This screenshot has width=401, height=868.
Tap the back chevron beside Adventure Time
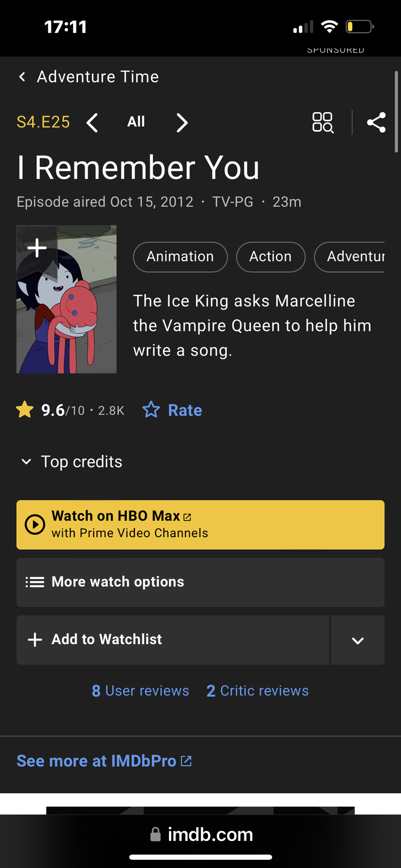(x=22, y=77)
